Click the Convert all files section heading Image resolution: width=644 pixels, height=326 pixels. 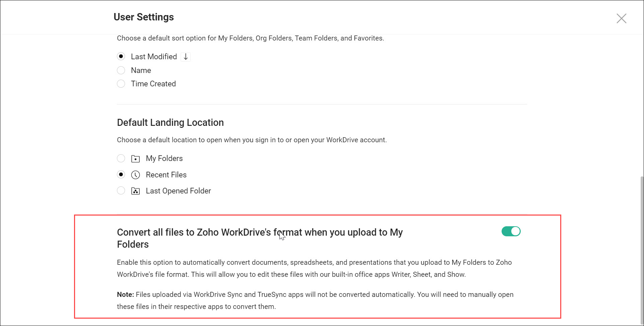(x=260, y=238)
